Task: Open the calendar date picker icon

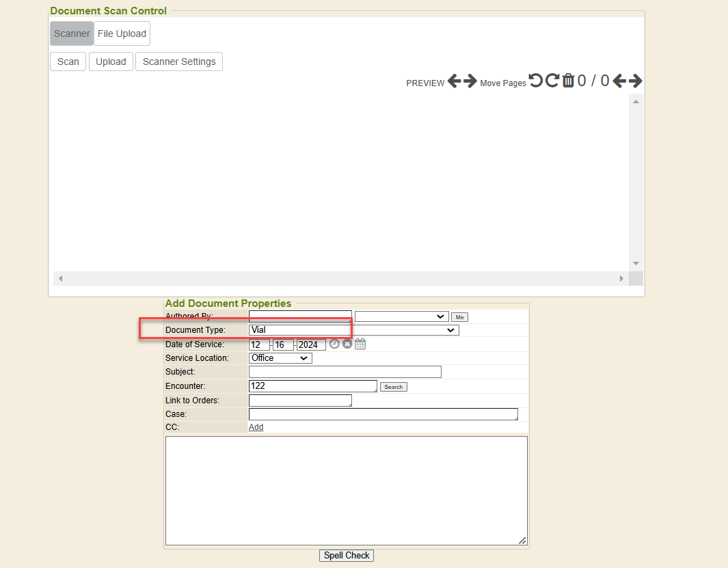Action: (360, 344)
